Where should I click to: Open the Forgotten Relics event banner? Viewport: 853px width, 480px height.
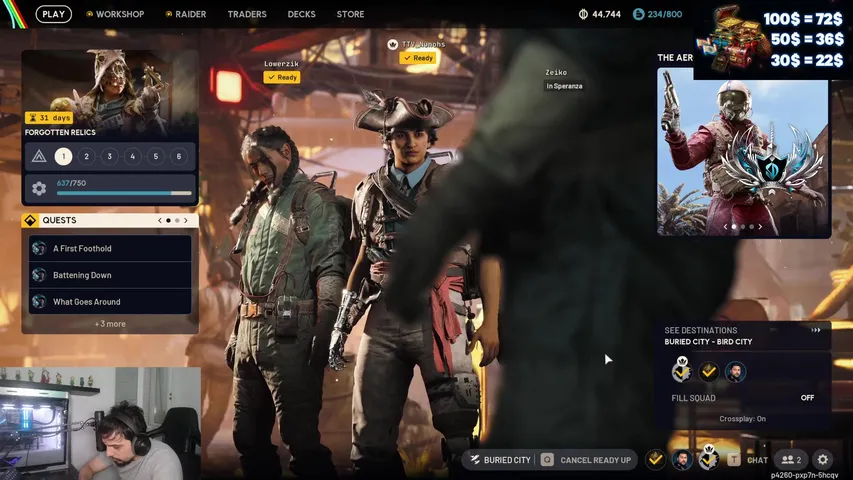(110, 94)
